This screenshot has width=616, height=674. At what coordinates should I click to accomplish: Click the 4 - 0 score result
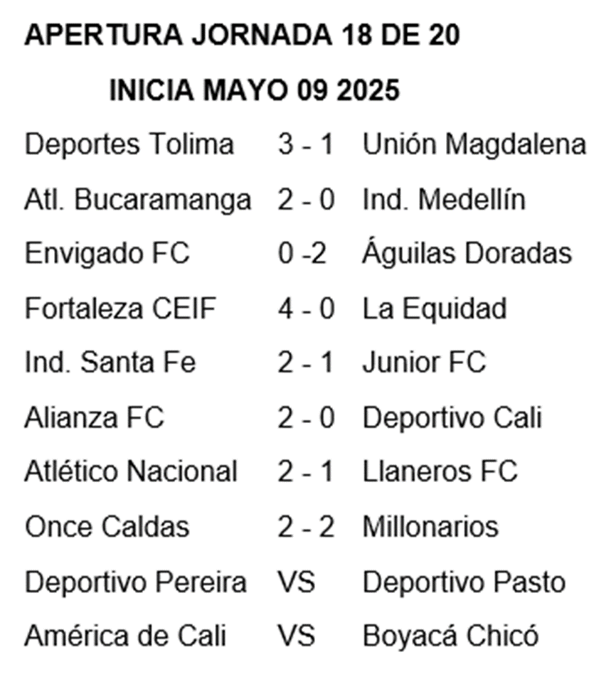pos(306,308)
